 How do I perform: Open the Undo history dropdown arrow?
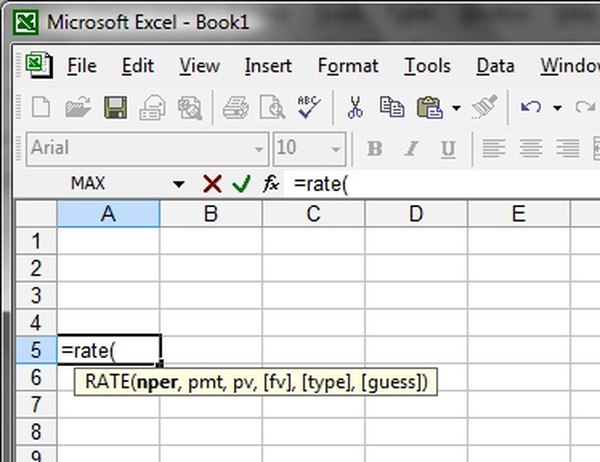tap(558, 108)
